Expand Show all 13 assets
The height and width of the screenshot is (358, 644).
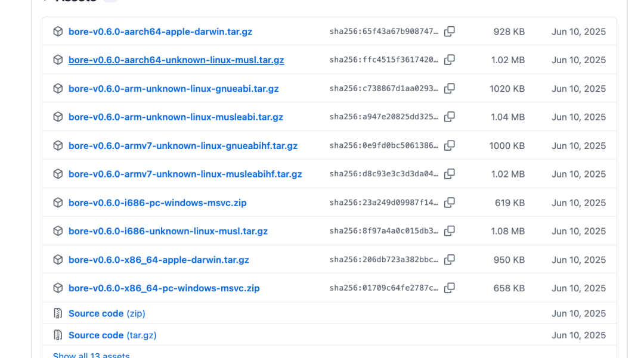click(x=91, y=354)
